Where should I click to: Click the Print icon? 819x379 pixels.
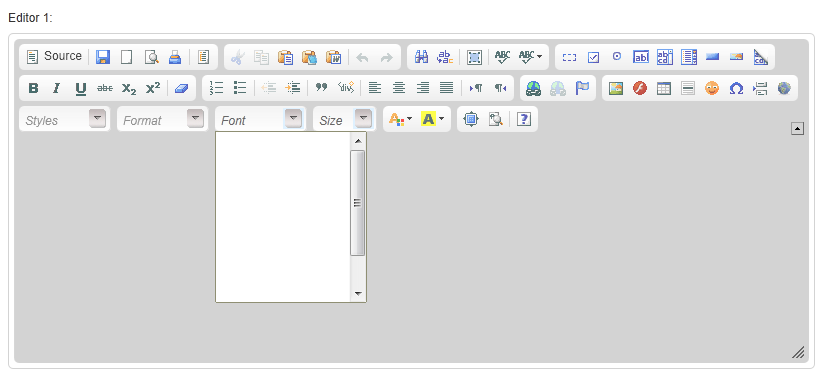point(175,57)
